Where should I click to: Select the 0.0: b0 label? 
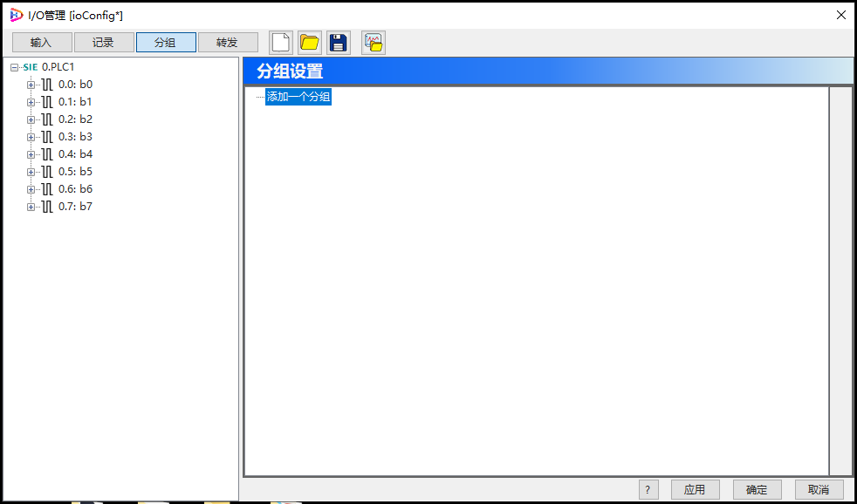75,85
